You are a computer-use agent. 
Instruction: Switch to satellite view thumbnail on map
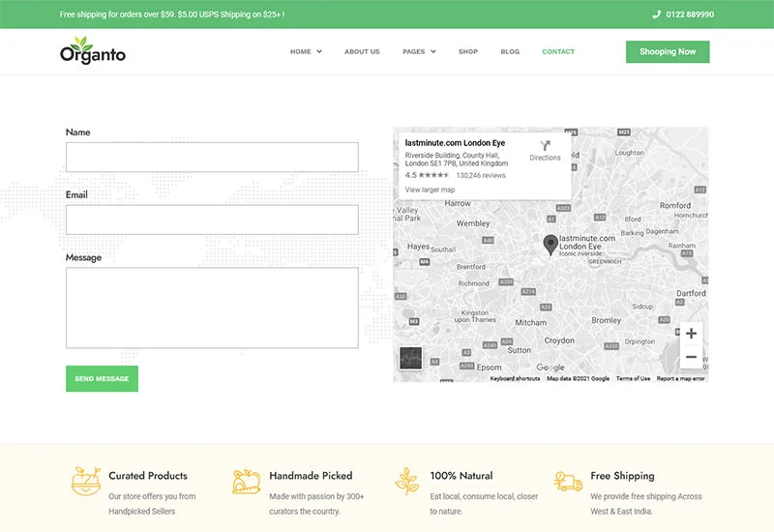click(410, 358)
